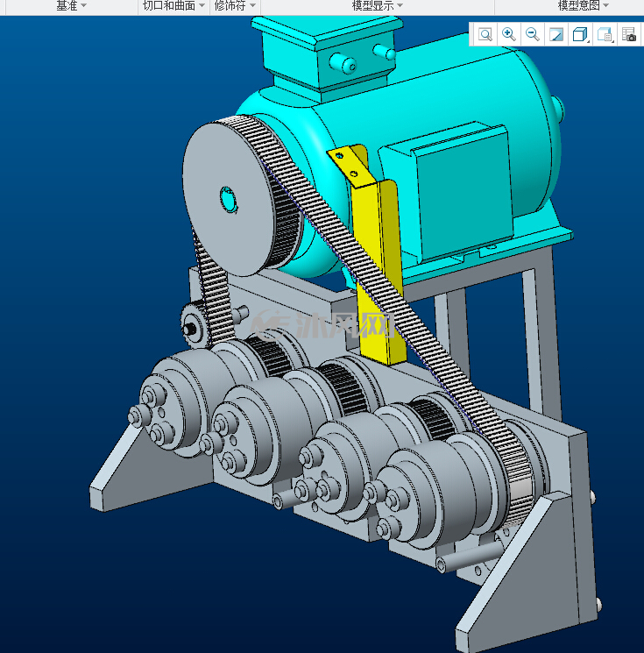Expand the 切口和曲面 group dropdown

coord(173,5)
